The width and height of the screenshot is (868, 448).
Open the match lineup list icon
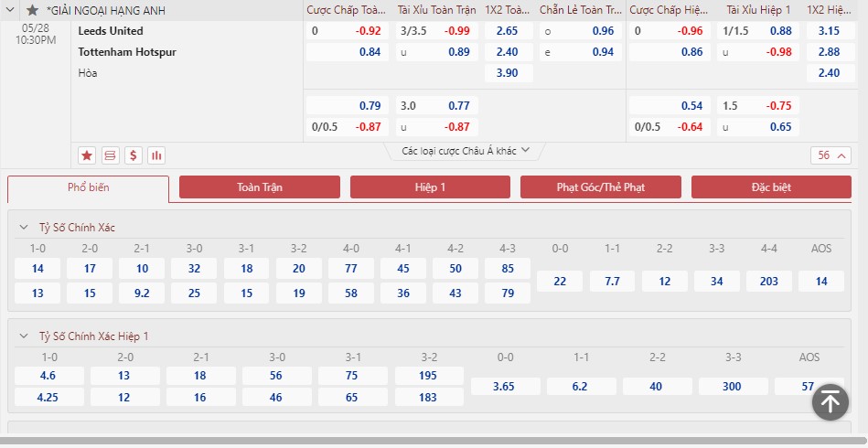coord(110,155)
